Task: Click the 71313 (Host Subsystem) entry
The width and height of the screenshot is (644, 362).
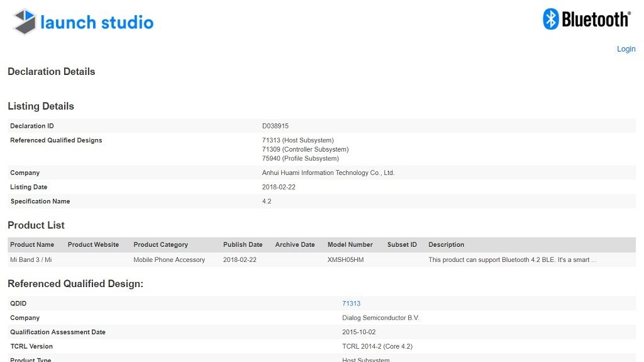Action: coord(297,140)
